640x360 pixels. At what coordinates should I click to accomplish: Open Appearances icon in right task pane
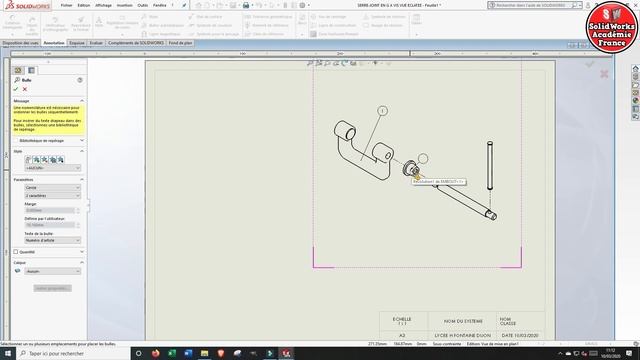(636, 100)
